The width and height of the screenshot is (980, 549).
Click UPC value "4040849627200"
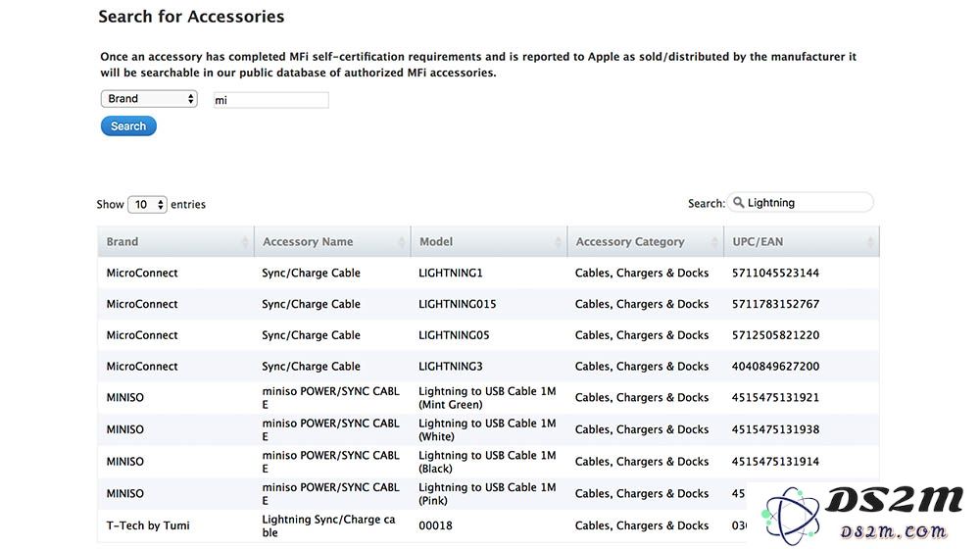[x=775, y=367]
